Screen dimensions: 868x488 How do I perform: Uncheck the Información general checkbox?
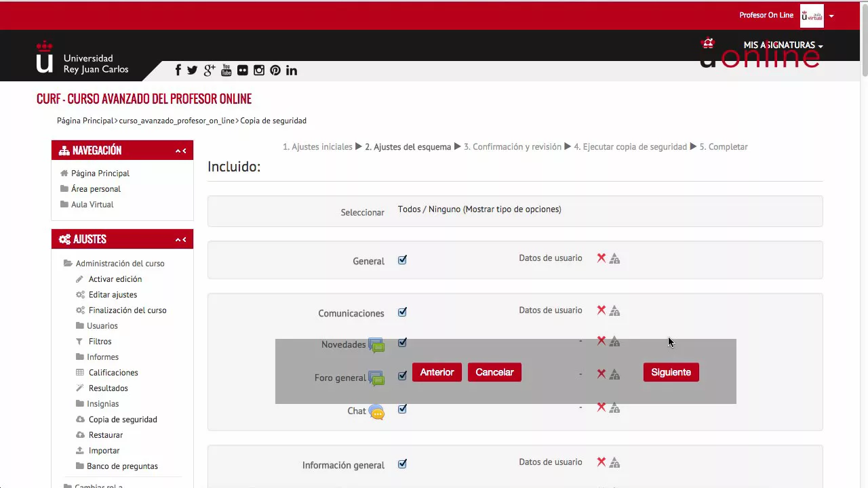(x=402, y=464)
